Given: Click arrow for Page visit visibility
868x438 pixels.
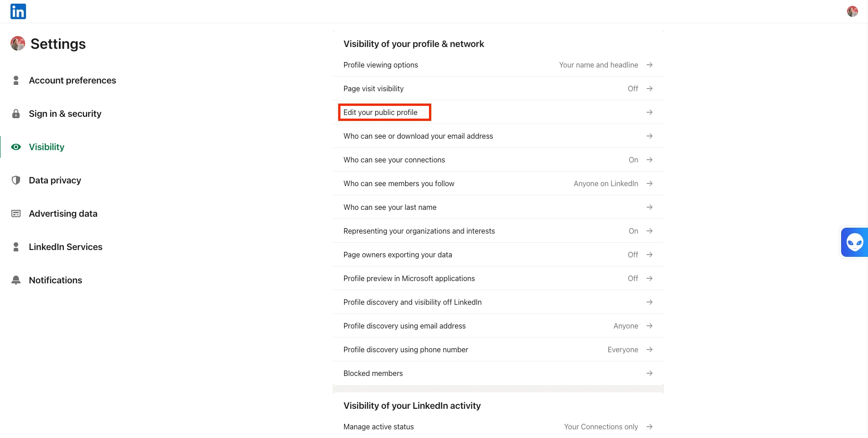Looking at the screenshot, I should [x=649, y=89].
